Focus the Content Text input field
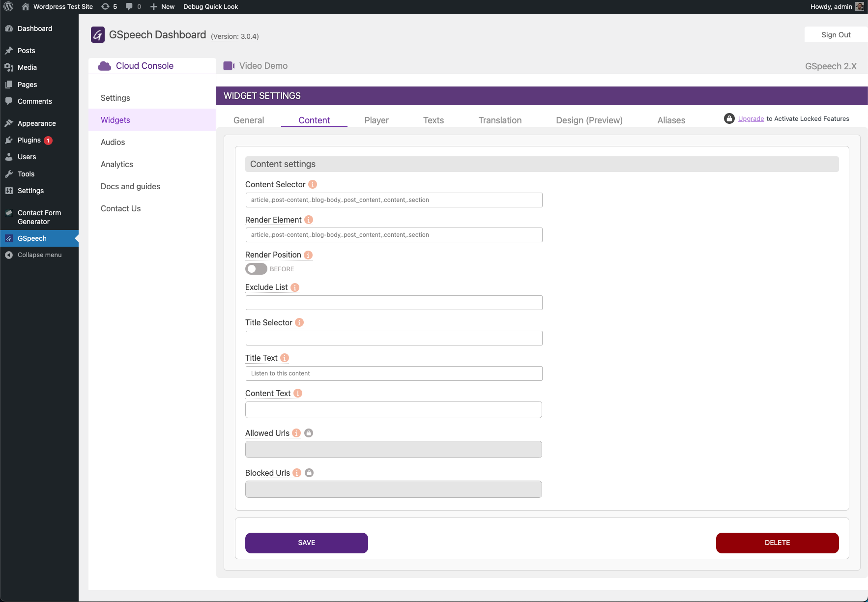Screen dimensions: 868x602 (394, 410)
